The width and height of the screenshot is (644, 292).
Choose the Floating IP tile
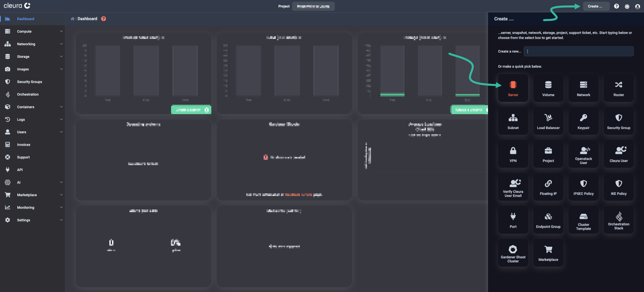[x=548, y=187]
